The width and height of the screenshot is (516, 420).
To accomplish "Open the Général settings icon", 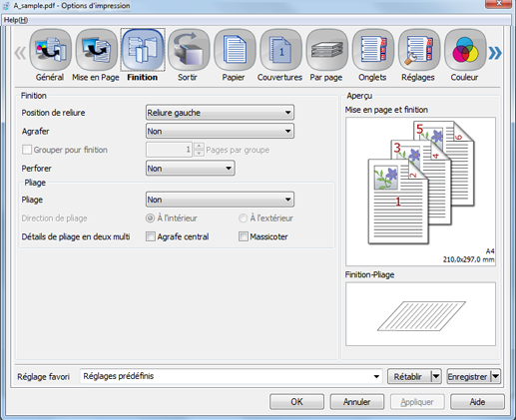I will coord(50,50).
